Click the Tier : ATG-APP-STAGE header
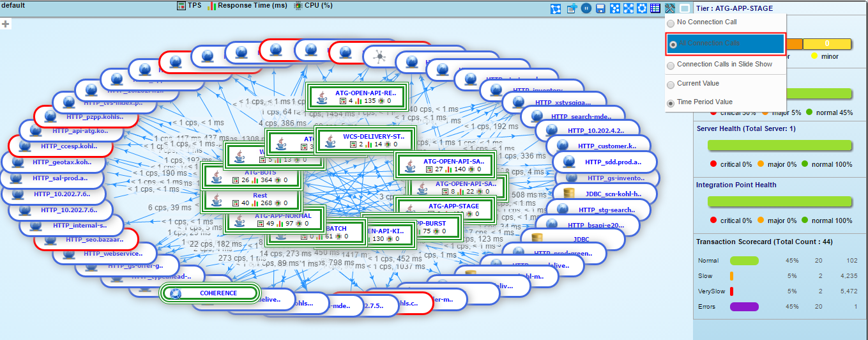Viewport: 868px width, 340px height. click(x=734, y=8)
